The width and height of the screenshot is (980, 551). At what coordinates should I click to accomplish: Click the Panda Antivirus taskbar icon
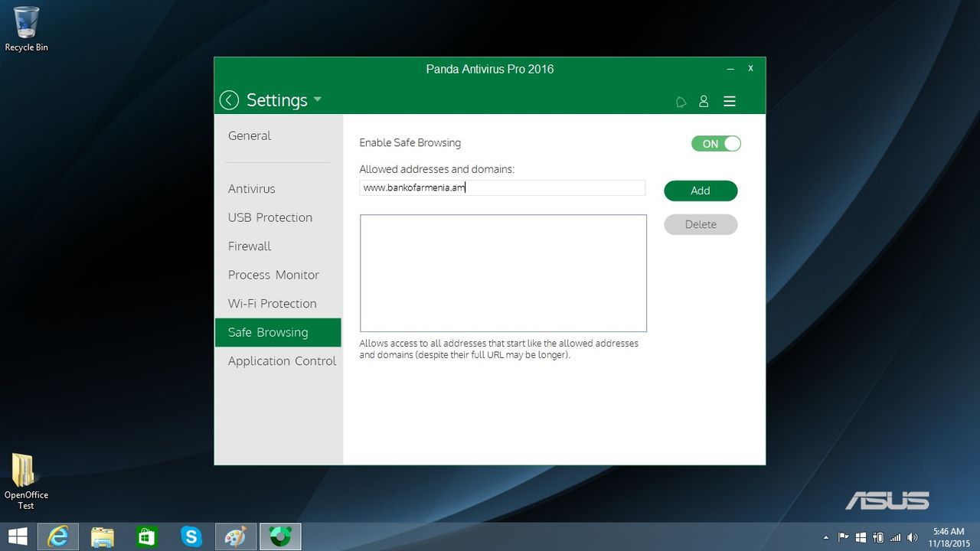click(x=280, y=536)
